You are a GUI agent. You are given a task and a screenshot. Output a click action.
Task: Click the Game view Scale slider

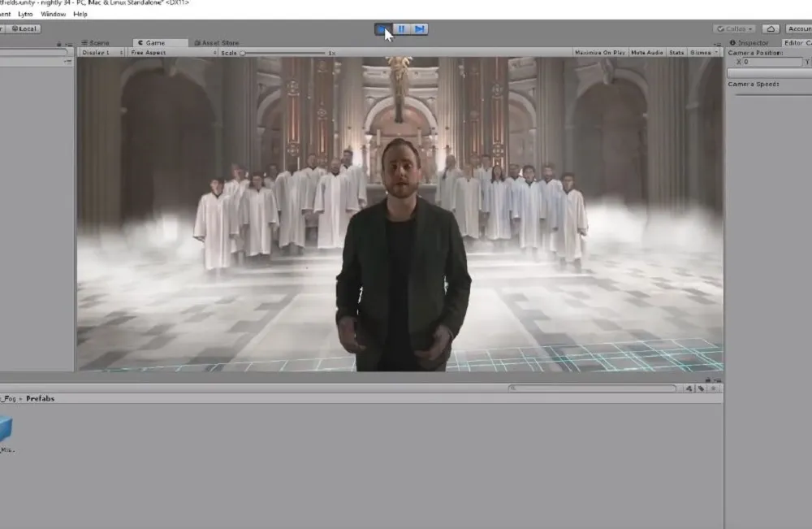[x=284, y=53]
